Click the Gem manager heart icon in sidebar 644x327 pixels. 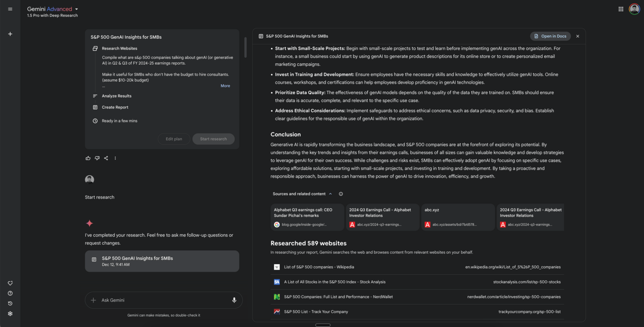click(x=10, y=283)
